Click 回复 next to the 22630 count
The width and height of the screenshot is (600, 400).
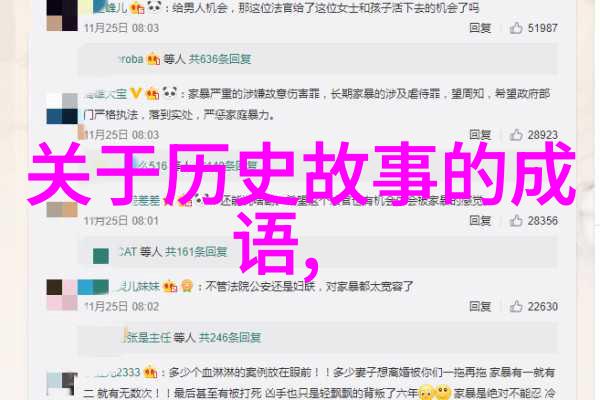480,306
